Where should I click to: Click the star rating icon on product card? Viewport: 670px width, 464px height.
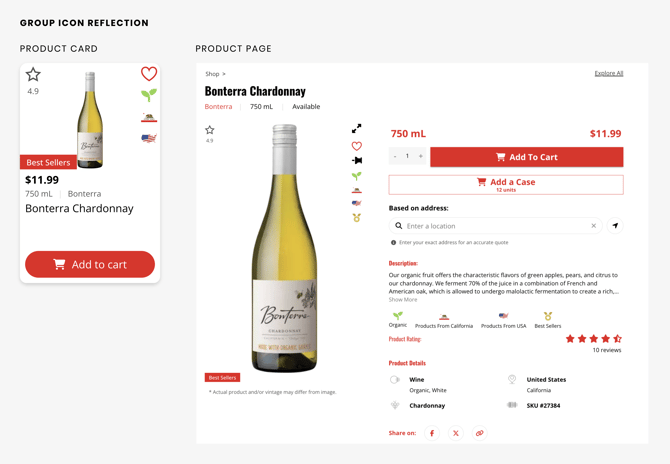33,75
